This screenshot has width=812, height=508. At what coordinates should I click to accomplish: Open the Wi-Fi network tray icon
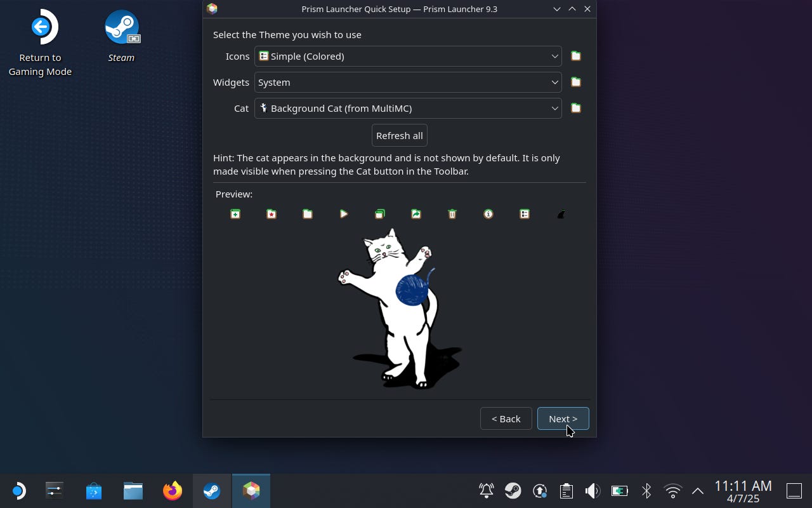pos(672,491)
